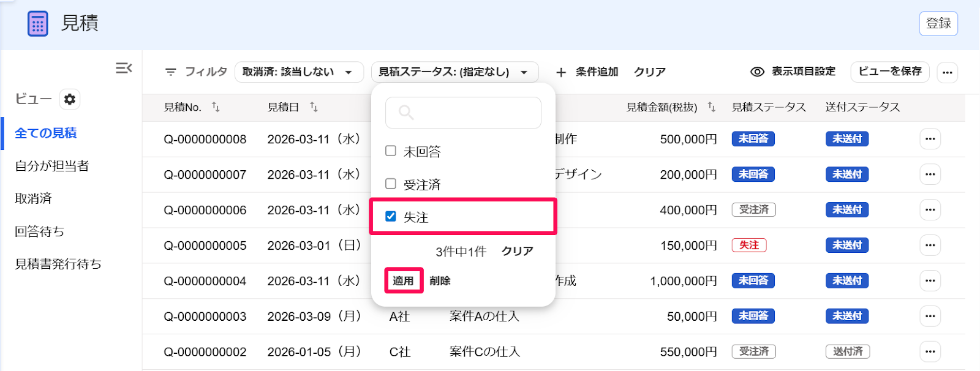Screen dimensions: 980x371
Task: Sort by 見積No. using its sort arrows
Action: point(216,107)
